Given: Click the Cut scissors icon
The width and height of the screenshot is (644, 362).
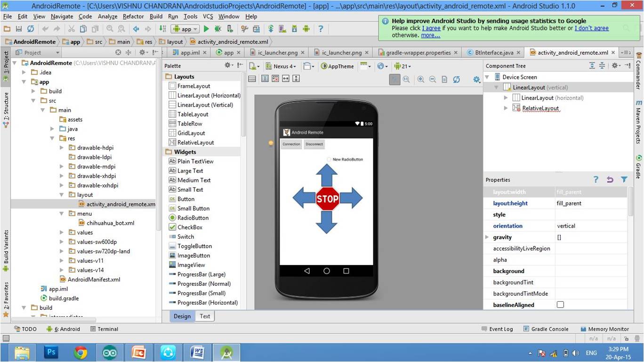Looking at the screenshot, I should click(x=71, y=29).
